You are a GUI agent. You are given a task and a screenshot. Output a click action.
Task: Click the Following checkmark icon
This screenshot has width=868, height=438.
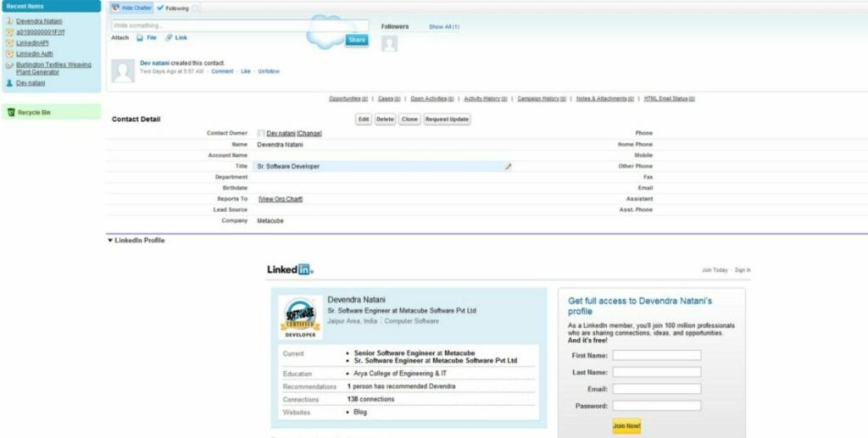(160, 8)
